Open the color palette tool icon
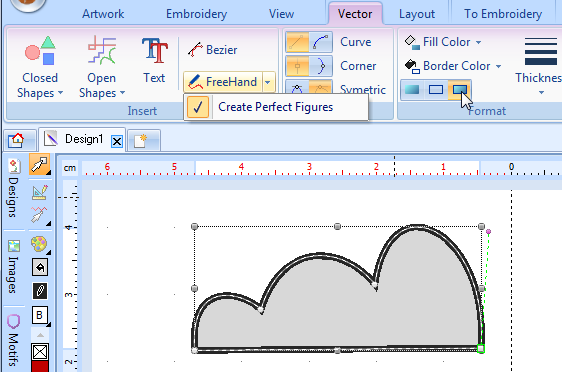 pos(39,244)
